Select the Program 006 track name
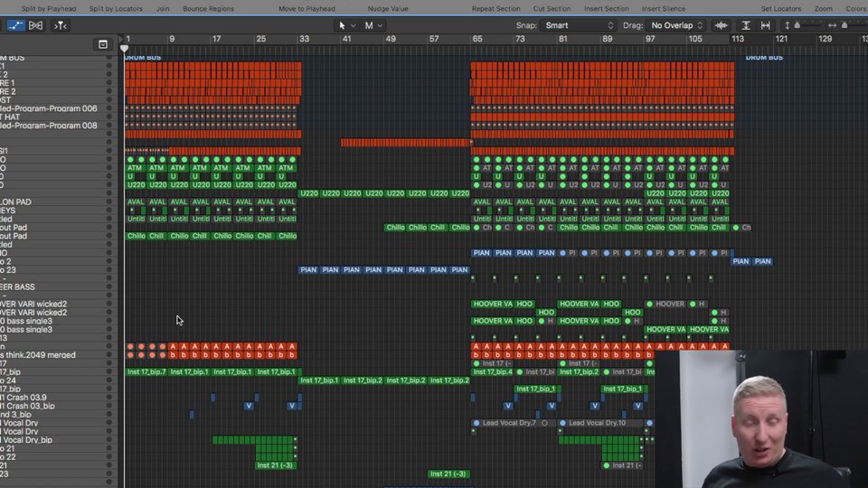 click(48, 108)
